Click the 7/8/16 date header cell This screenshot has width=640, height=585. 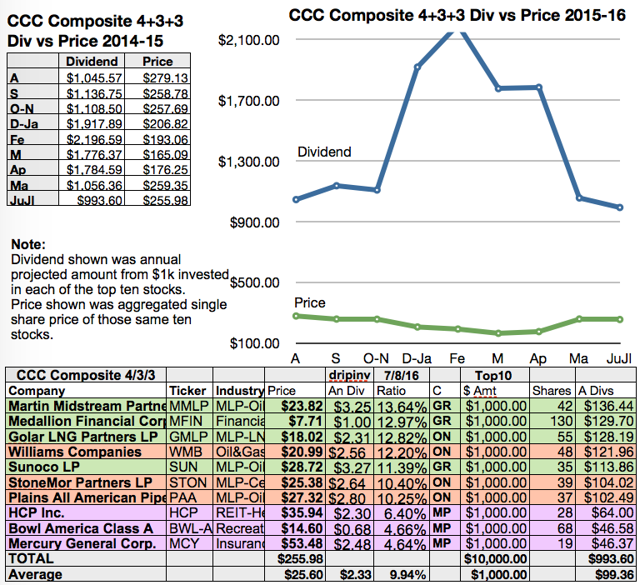tap(402, 375)
